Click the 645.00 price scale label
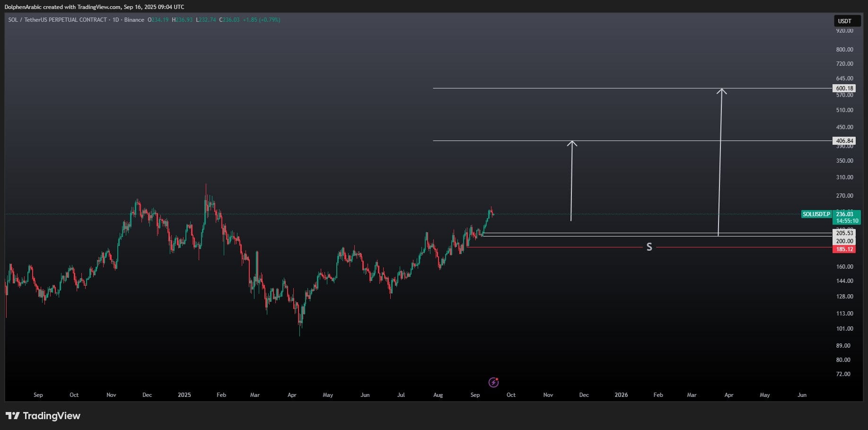This screenshot has width=868, height=430. coord(845,79)
